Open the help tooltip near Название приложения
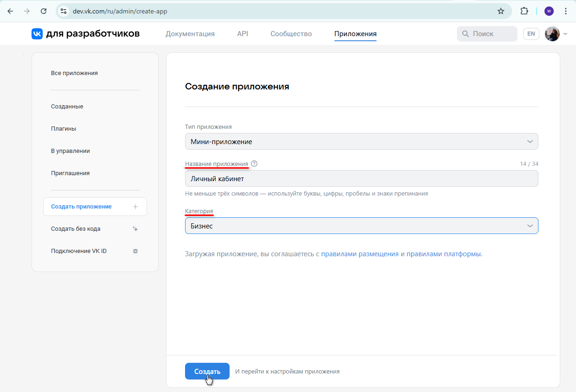 [255, 163]
